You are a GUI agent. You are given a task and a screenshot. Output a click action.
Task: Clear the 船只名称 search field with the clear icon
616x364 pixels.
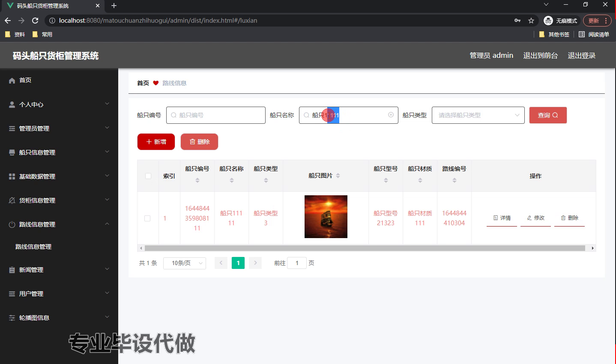(x=391, y=115)
